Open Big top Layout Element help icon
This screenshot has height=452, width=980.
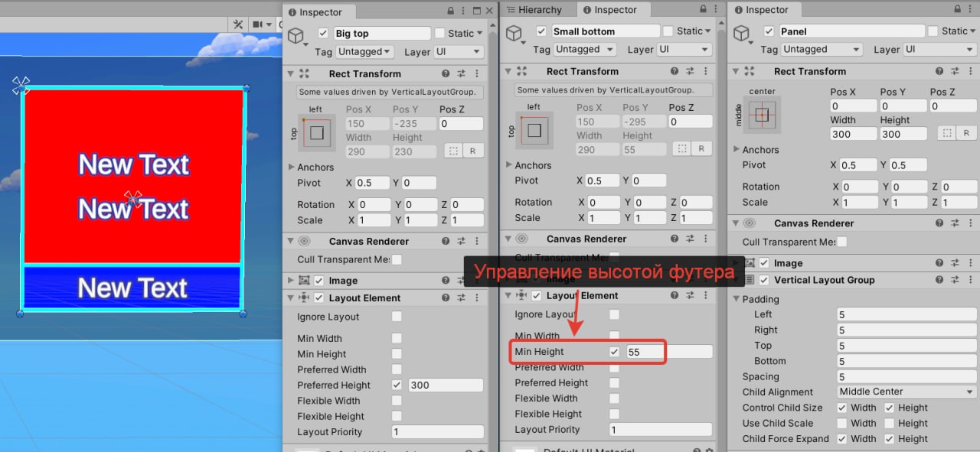point(446,298)
